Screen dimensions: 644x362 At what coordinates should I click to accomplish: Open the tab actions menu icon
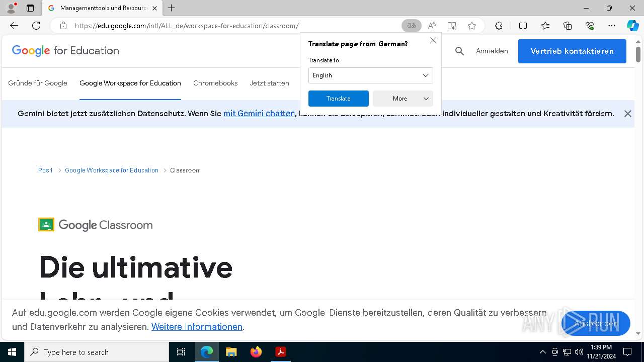coord(30,8)
